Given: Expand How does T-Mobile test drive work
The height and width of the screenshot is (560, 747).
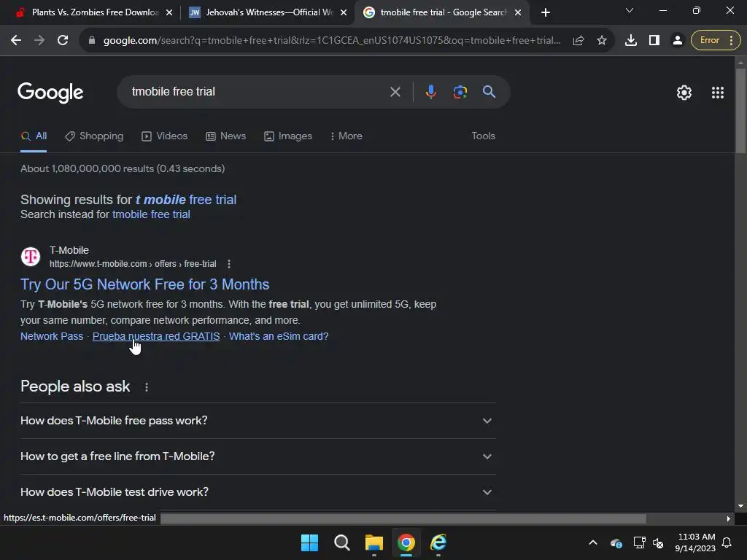Looking at the screenshot, I should [x=258, y=492].
